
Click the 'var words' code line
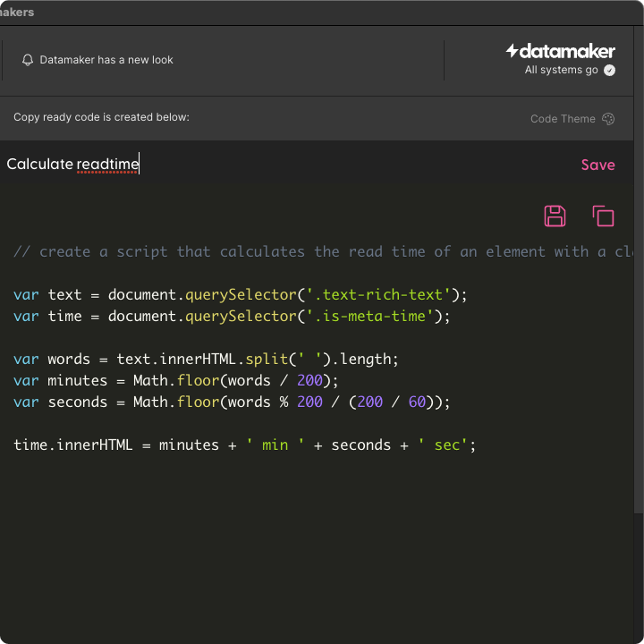206,359
